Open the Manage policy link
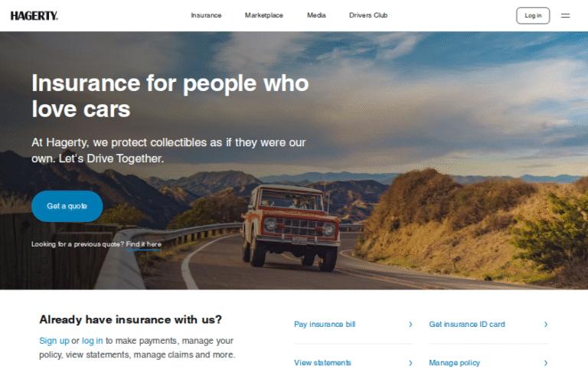 click(454, 363)
